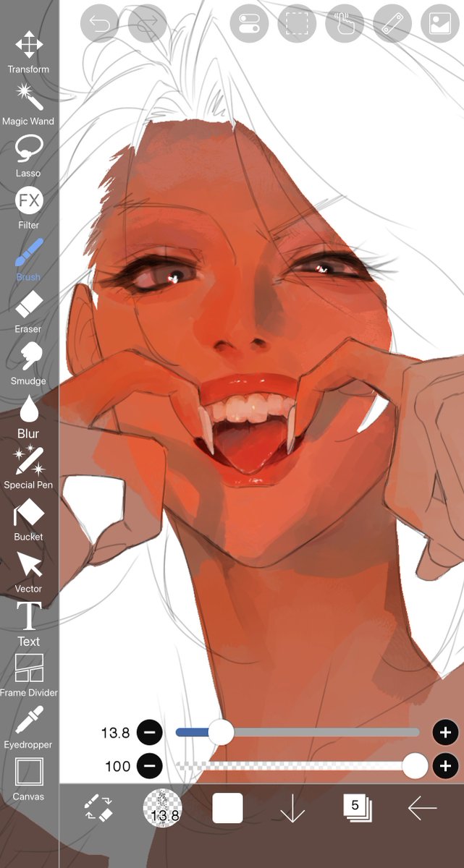Toggle the view settings switch button

249,24
